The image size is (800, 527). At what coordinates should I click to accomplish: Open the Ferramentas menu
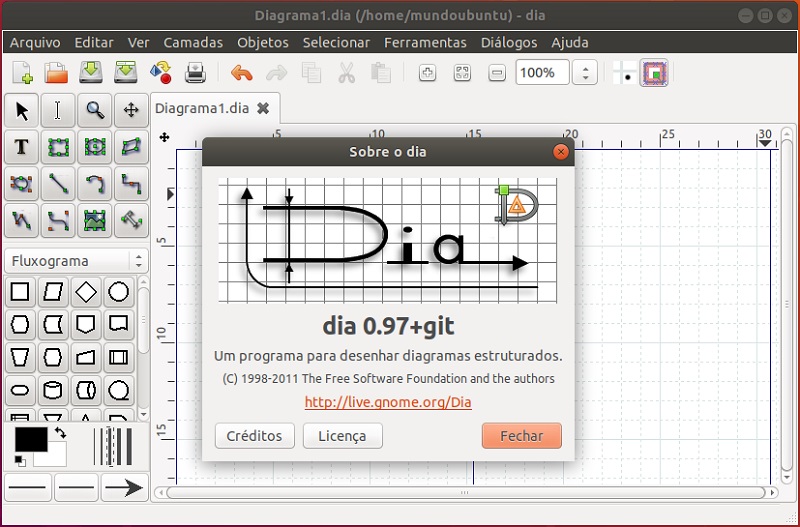425,42
